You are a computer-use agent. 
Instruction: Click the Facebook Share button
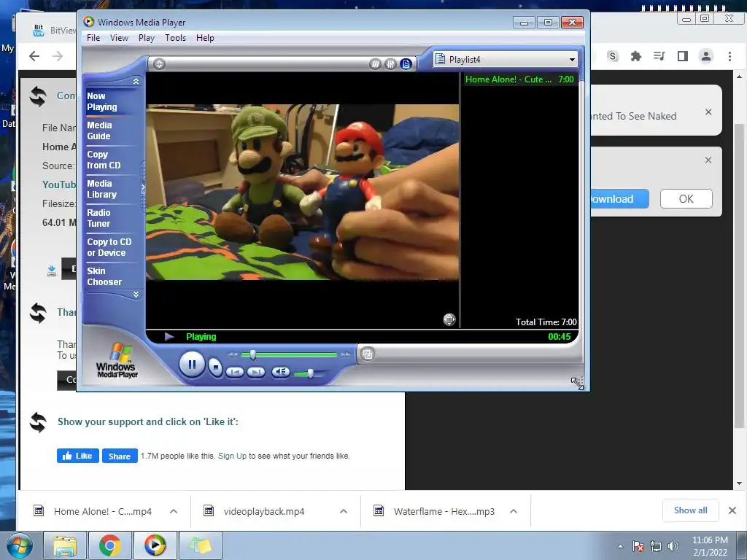(x=120, y=456)
